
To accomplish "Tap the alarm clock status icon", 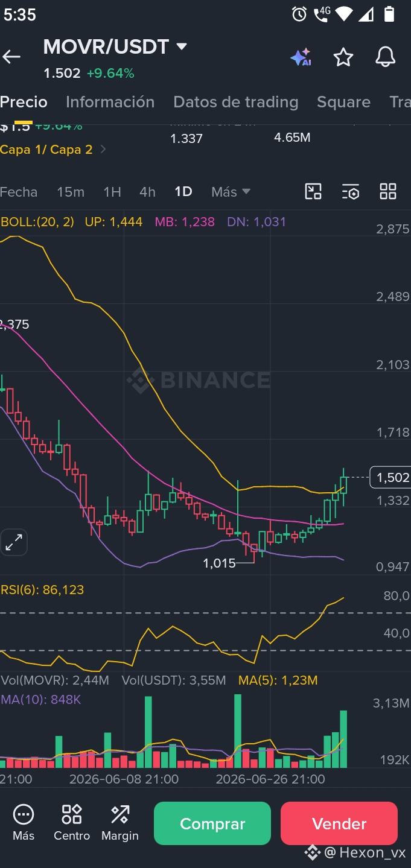I will 299,14.
